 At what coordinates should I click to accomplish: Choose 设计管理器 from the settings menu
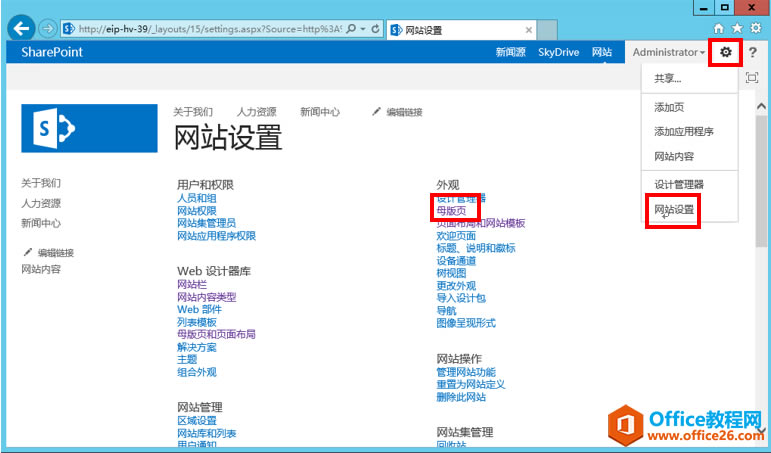679,184
